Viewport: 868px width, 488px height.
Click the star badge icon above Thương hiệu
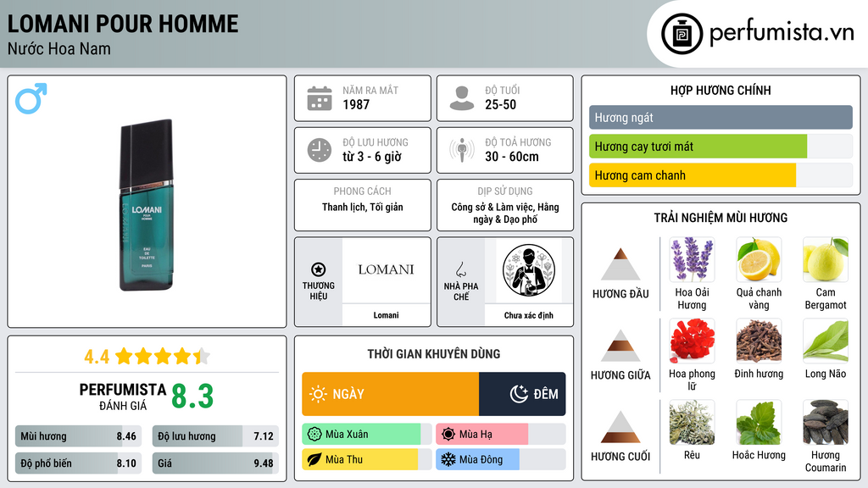pyautogui.click(x=319, y=269)
